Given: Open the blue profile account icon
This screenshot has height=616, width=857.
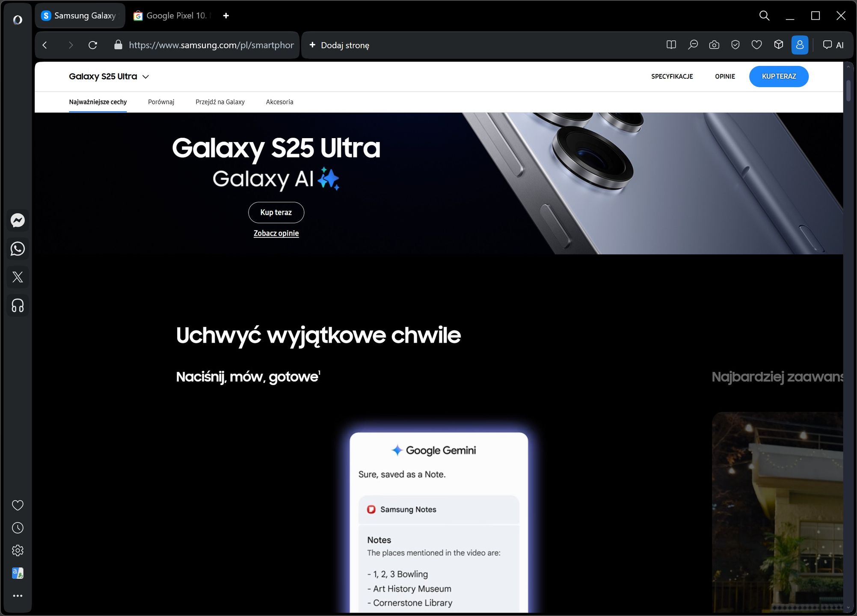Looking at the screenshot, I should pyautogui.click(x=800, y=45).
